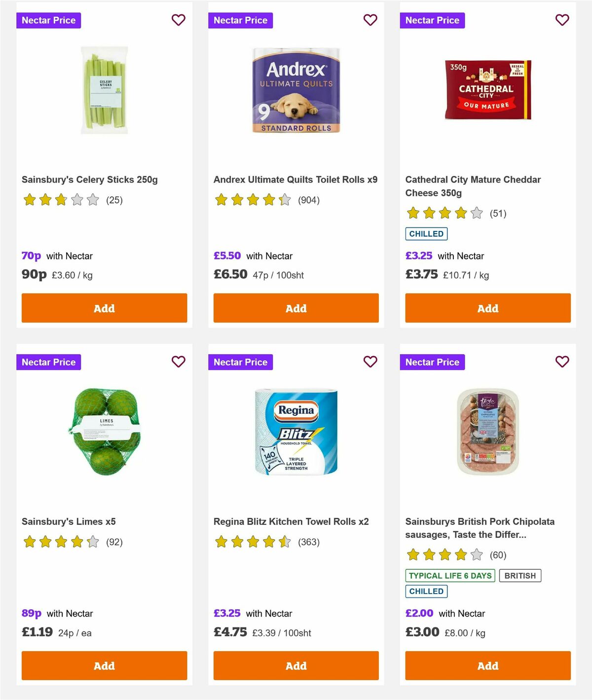This screenshot has width=592, height=700.
Task: Toggle favourite status on Regina Blitz towels
Action: pos(370,362)
